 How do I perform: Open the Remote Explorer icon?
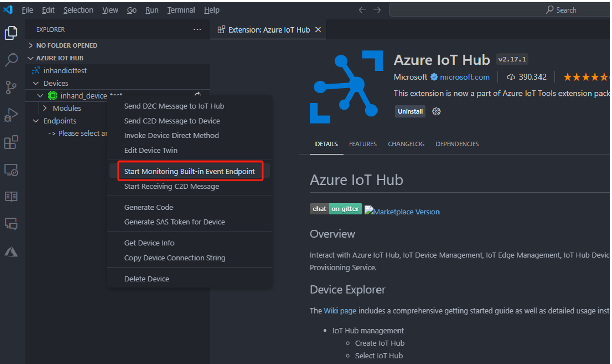[11, 170]
